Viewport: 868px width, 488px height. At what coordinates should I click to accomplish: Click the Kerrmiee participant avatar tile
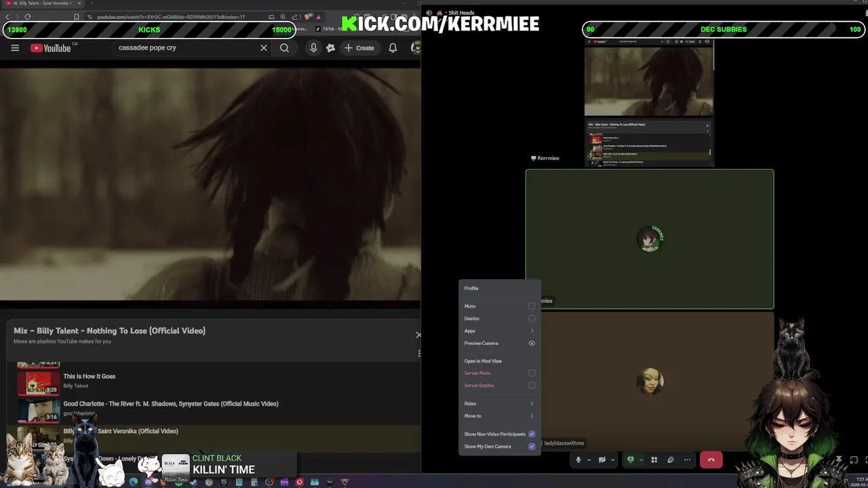(650, 239)
